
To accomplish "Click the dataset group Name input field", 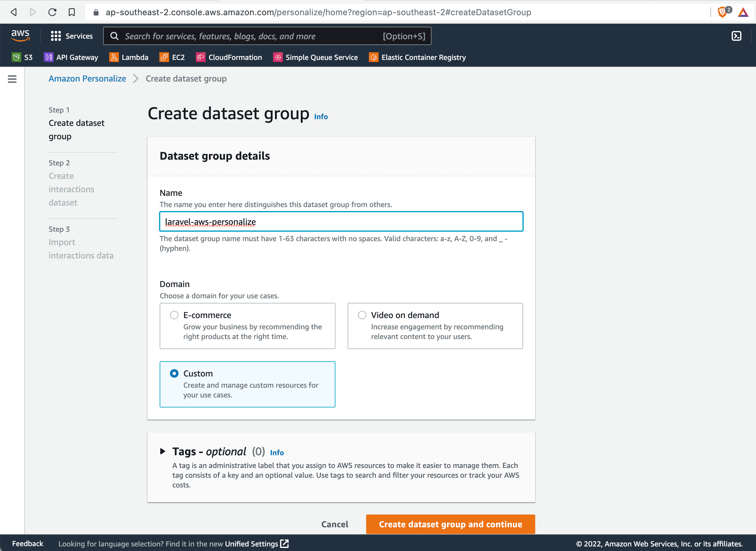I will coord(341,221).
